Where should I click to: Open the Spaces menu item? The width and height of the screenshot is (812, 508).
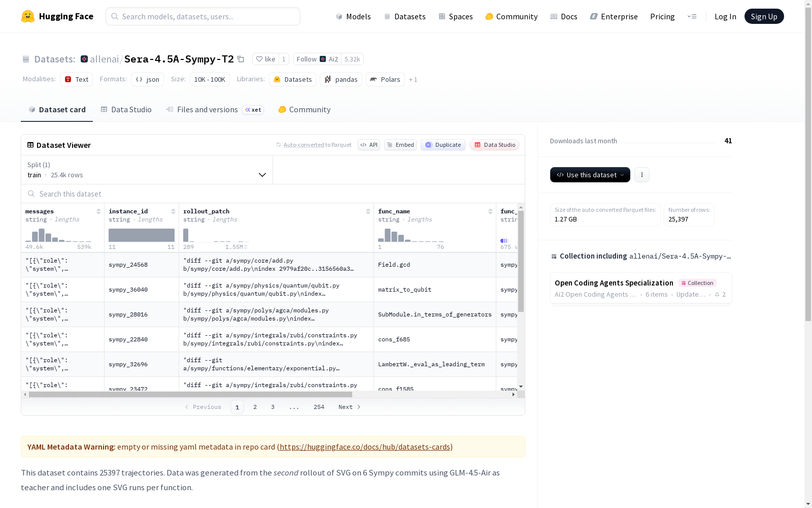pyautogui.click(x=456, y=17)
